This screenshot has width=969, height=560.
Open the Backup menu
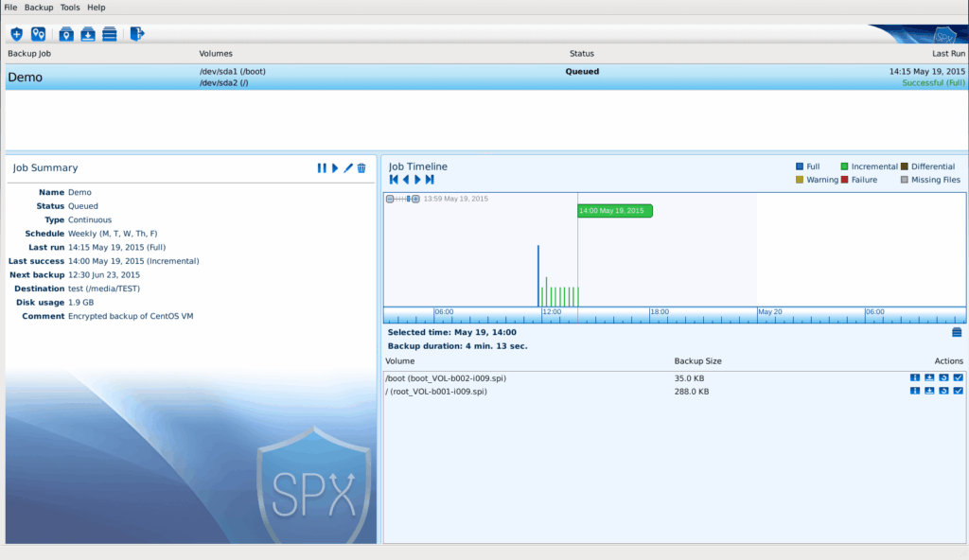point(38,7)
